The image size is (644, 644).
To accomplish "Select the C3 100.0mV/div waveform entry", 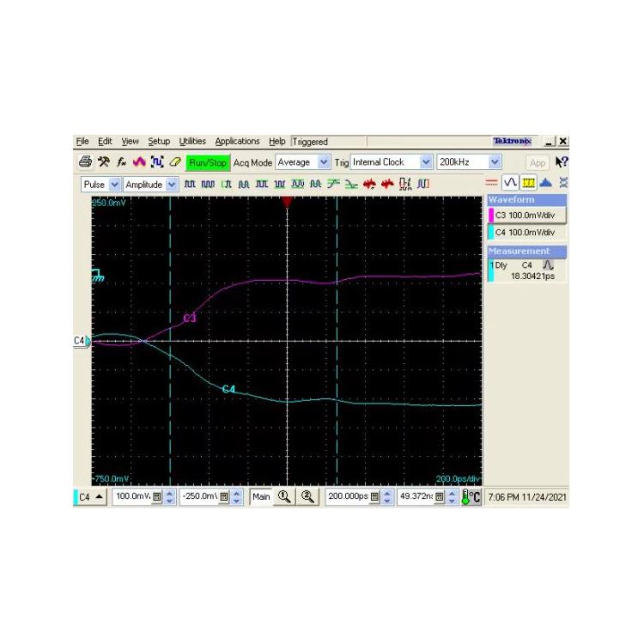I will [x=526, y=216].
